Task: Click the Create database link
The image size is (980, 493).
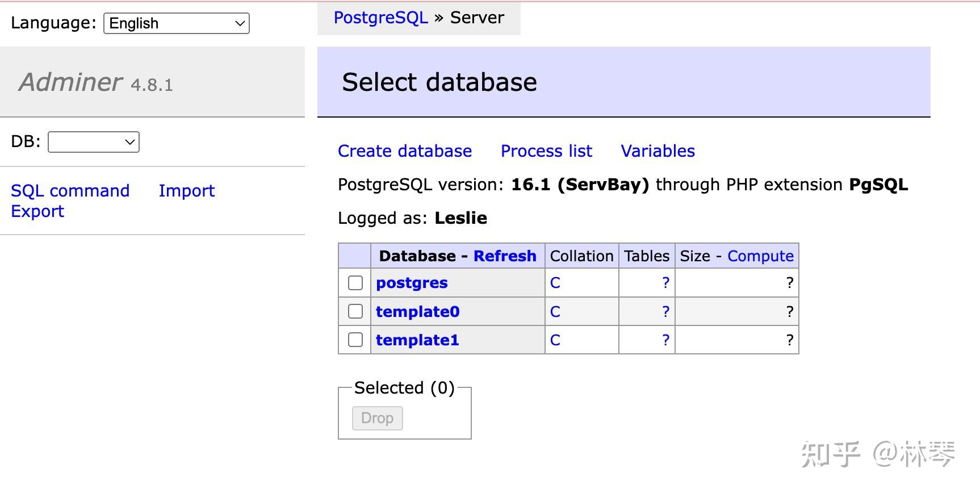Action: [405, 151]
